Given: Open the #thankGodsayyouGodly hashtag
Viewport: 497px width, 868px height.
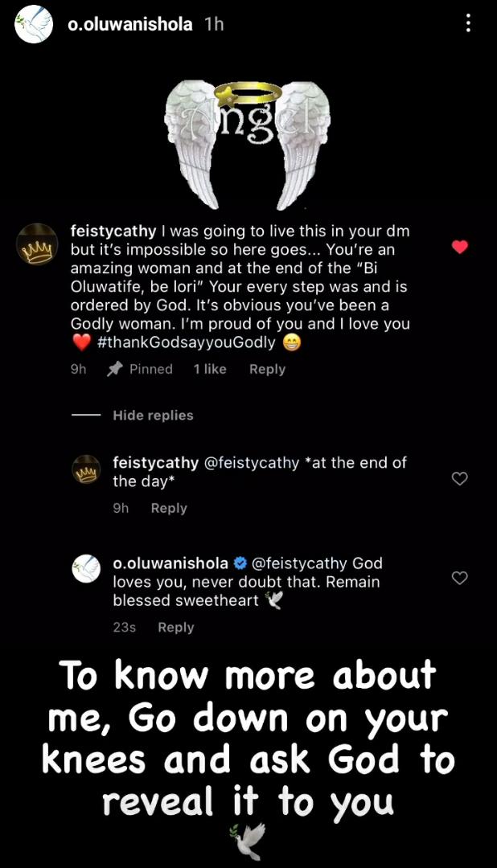Looking at the screenshot, I should click(x=186, y=342).
